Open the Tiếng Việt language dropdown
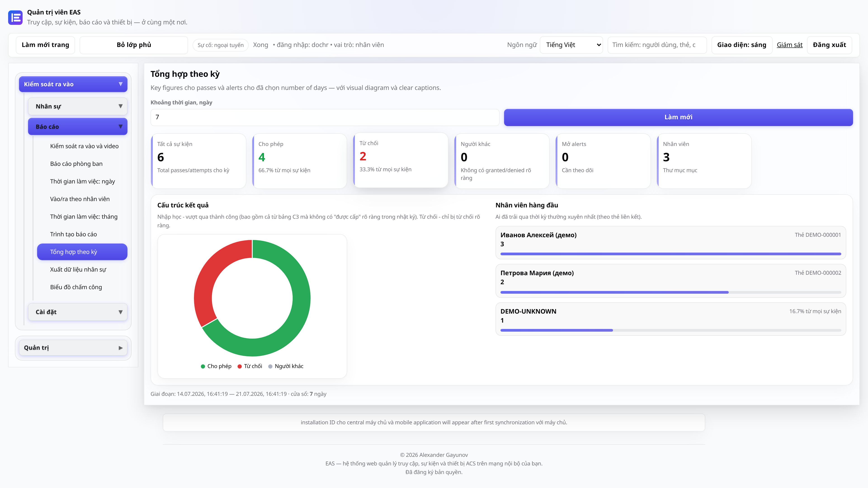The image size is (868, 488). (571, 45)
